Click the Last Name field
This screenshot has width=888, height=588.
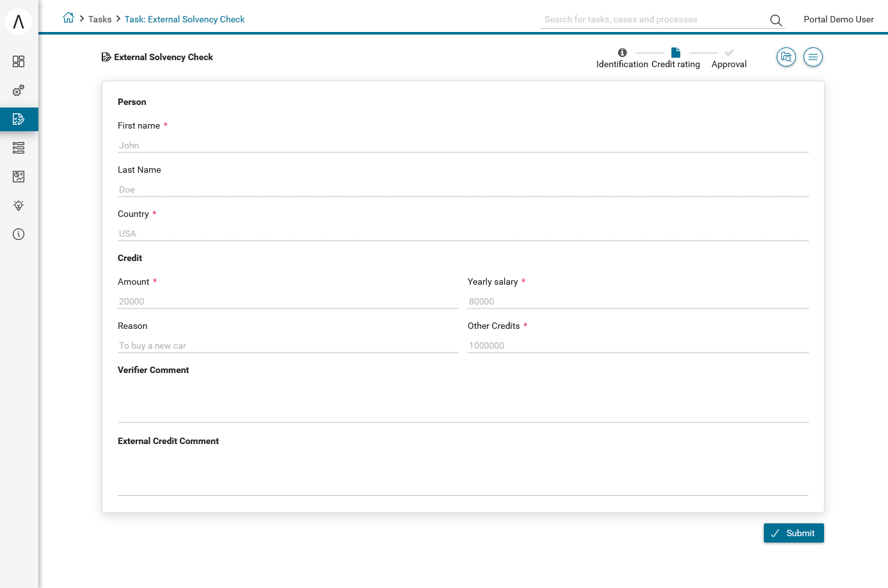463,189
